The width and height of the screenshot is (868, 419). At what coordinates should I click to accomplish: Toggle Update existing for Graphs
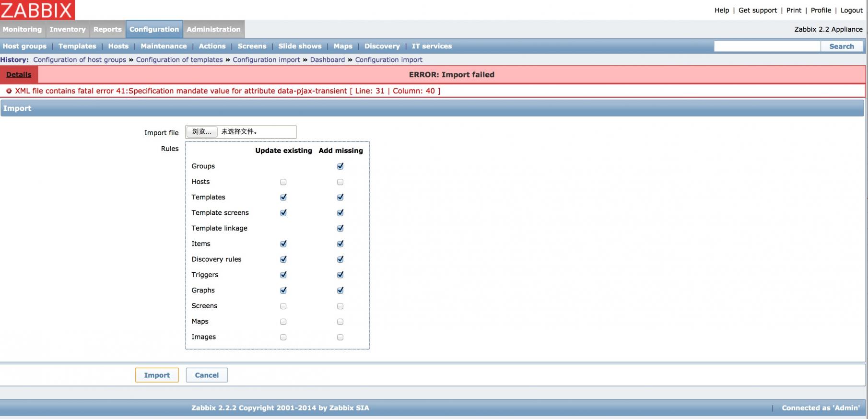pyautogui.click(x=283, y=291)
